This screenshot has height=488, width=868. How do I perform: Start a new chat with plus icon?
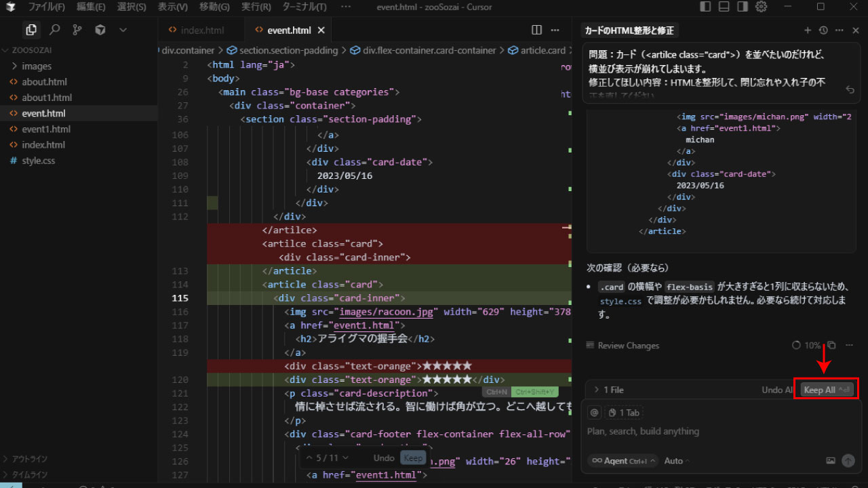pos(808,30)
